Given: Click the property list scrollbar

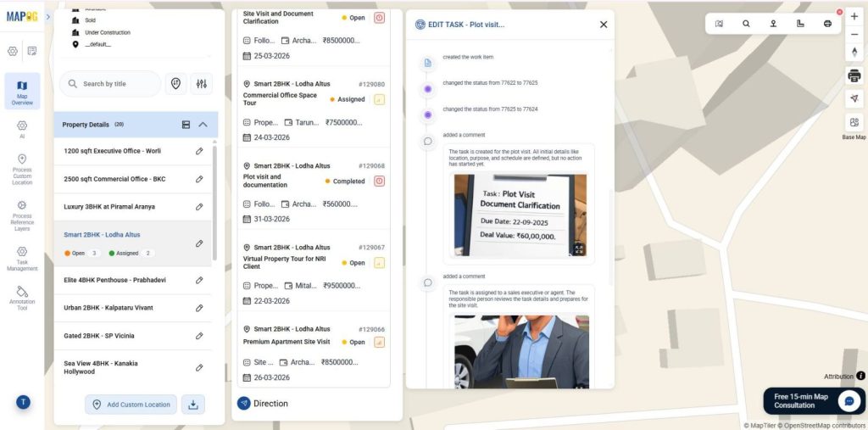Looking at the screenshot, I should [x=214, y=202].
